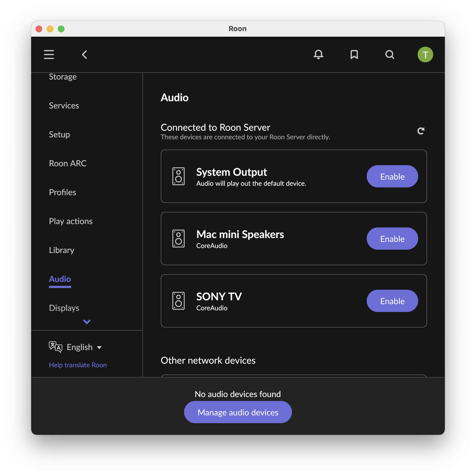Enable the System Output device
Screen dimensions: 476x476
point(392,176)
